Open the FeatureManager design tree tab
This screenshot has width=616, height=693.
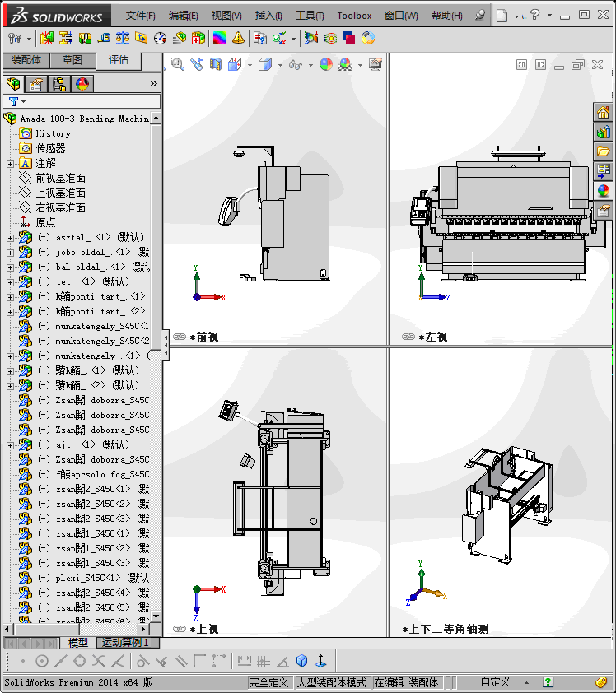[13, 83]
